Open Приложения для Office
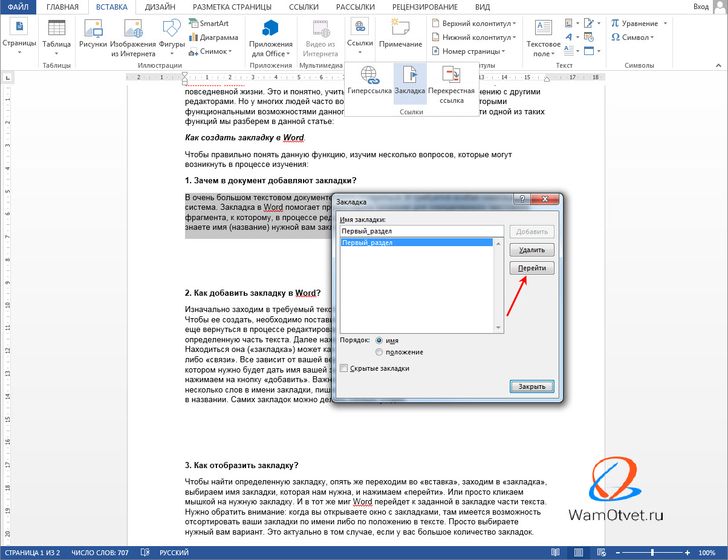This screenshot has width=728, height=560. pyautogui.click(x=270, y=37)
